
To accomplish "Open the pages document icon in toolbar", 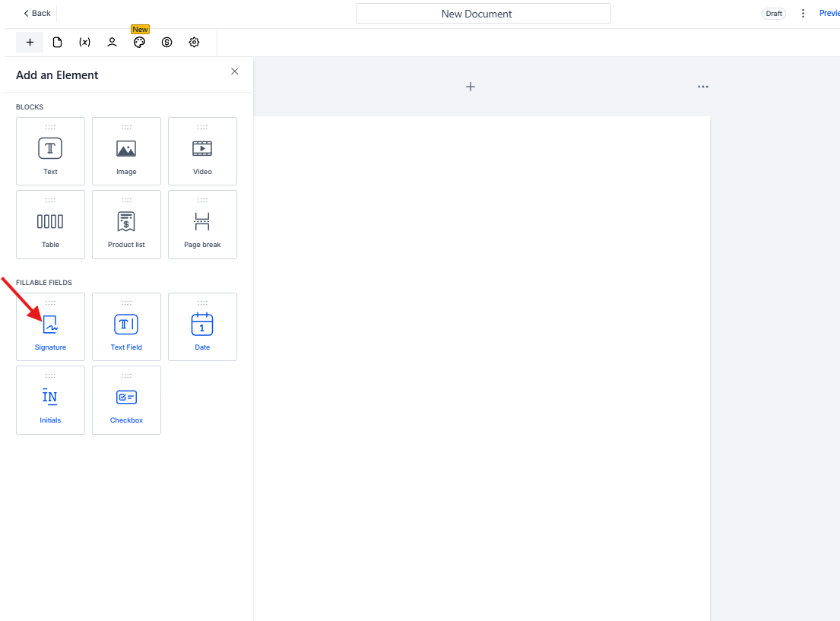I will 57,43.
